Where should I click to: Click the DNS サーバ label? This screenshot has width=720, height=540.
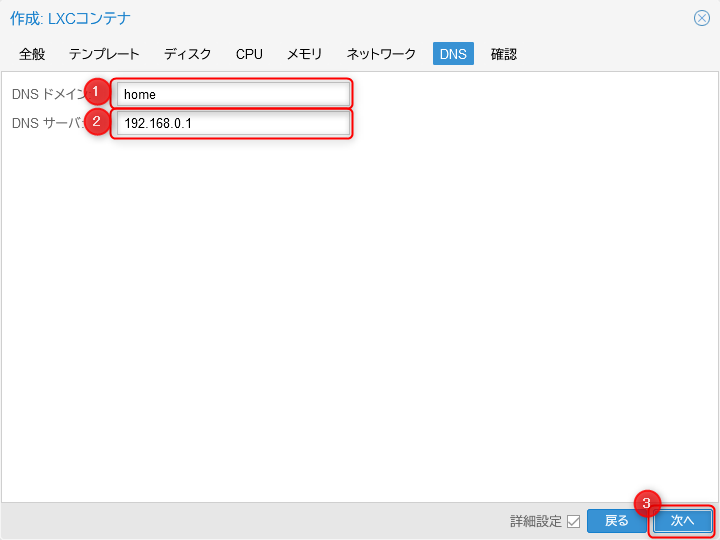[x=45, y=125]
